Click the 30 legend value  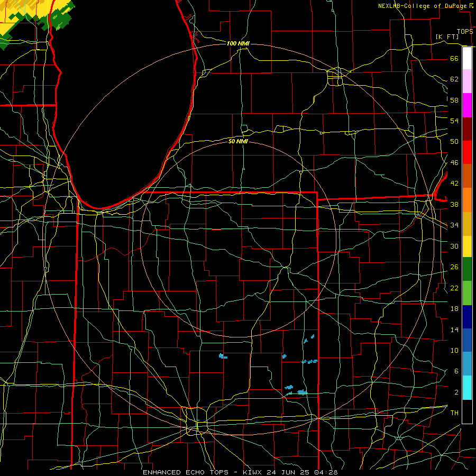click(x=454, y=246)
